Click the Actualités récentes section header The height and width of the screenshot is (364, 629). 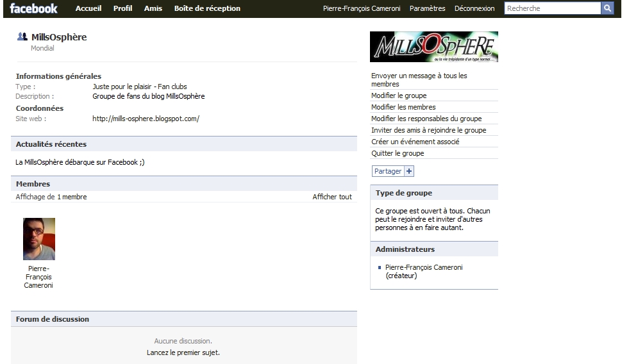coord(184,144)
